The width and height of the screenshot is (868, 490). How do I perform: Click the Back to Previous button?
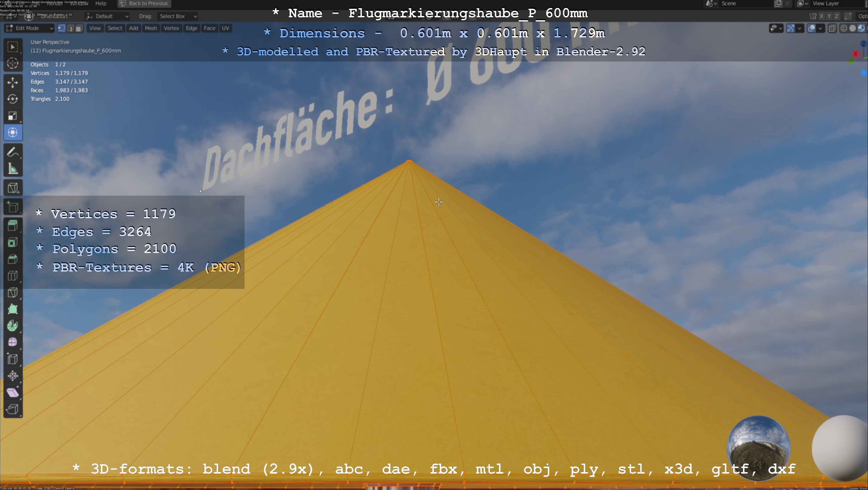(x=144, y=3)
